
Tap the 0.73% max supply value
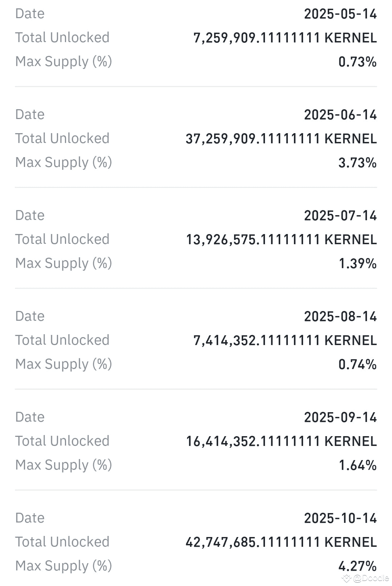(x=357, y=62)
